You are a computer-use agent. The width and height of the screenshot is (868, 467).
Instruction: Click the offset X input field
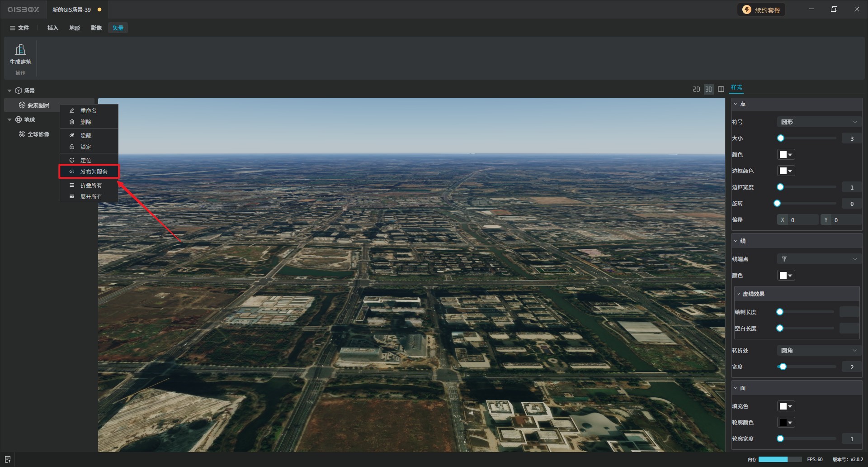point(803,220)
